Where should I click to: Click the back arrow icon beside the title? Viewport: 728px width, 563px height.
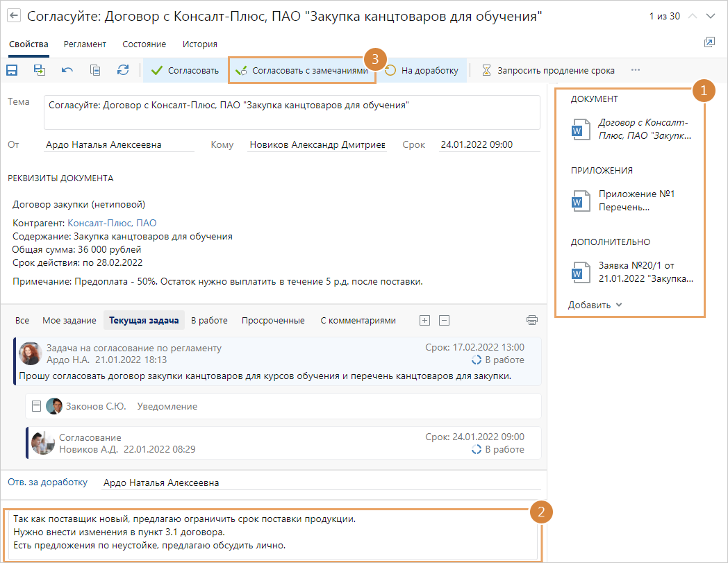[14, 16]
